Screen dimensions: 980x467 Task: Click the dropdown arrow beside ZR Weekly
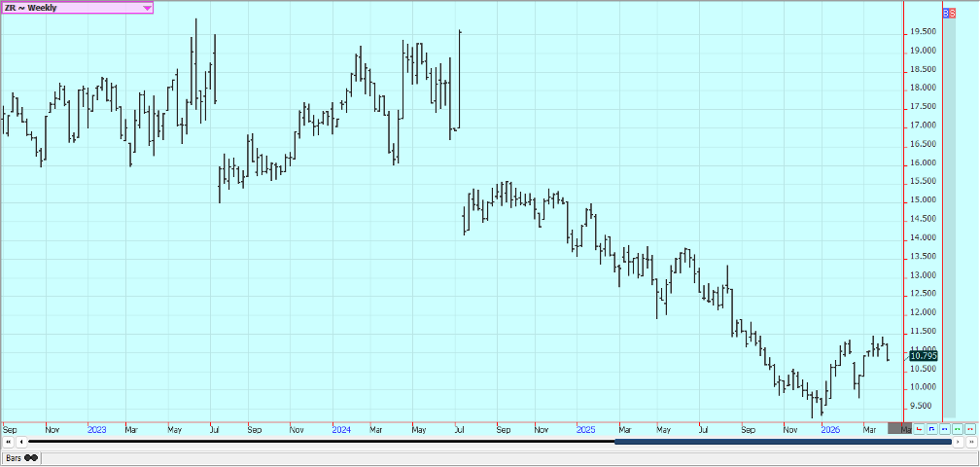pyautogui.click(x=147, y=8)
